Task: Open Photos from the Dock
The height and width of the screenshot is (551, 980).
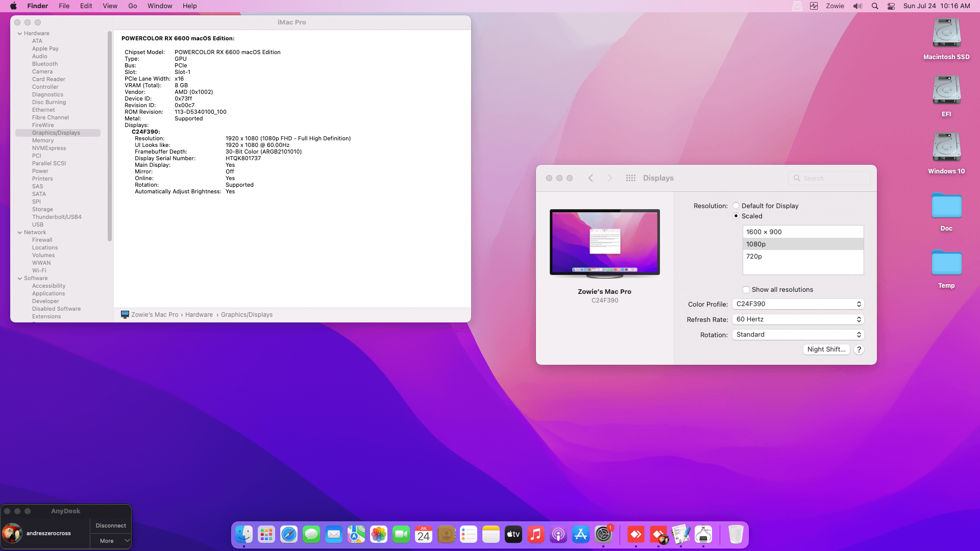Action: (379, 534)
